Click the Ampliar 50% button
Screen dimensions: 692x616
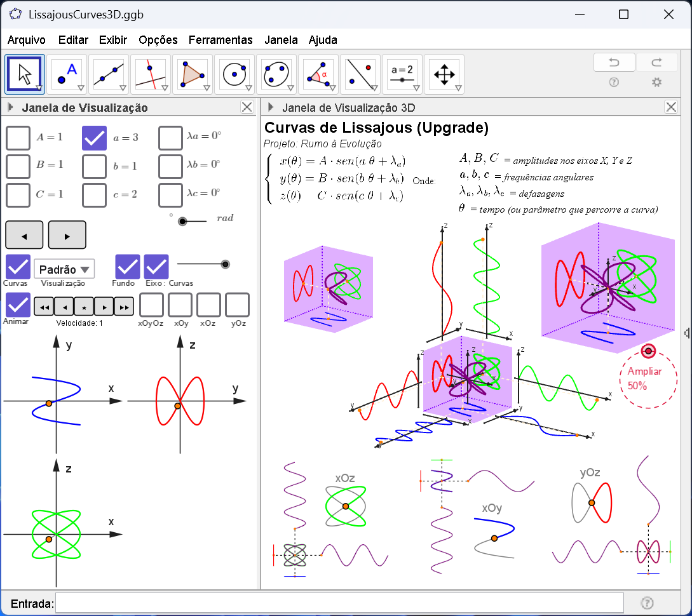[x=645, y=378]
